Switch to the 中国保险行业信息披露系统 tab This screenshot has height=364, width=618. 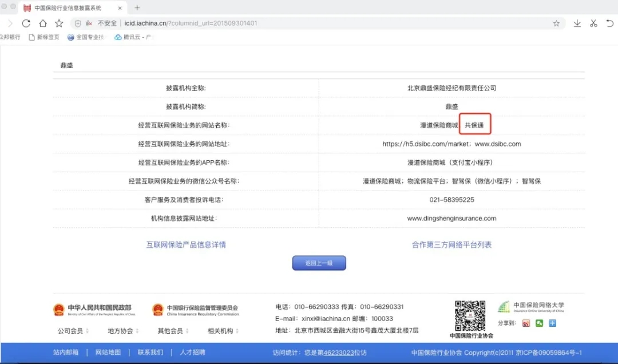tap(73, 8)
